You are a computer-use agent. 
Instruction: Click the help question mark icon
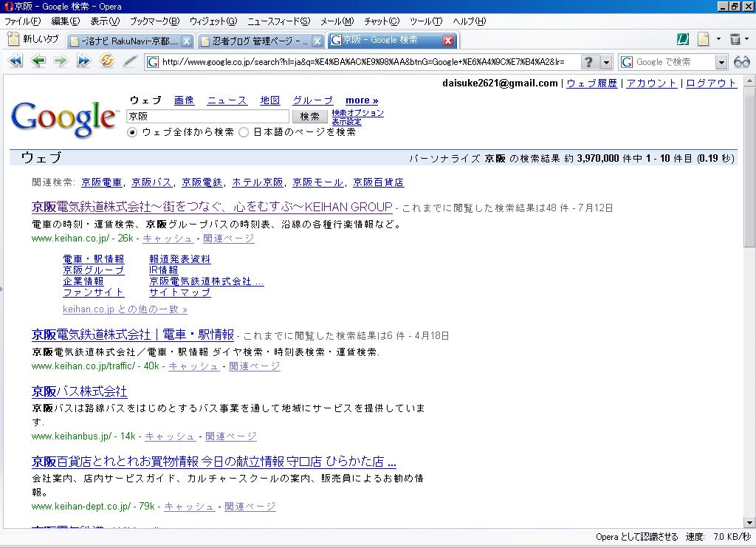point(588,62)
